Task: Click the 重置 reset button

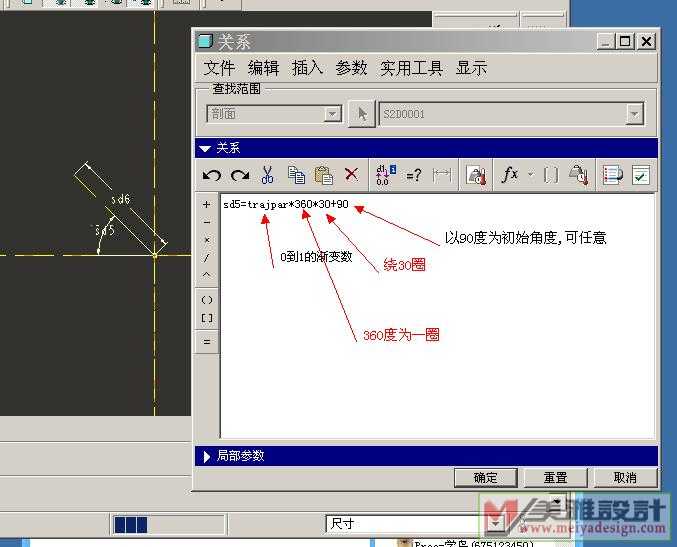Action: 555,477
